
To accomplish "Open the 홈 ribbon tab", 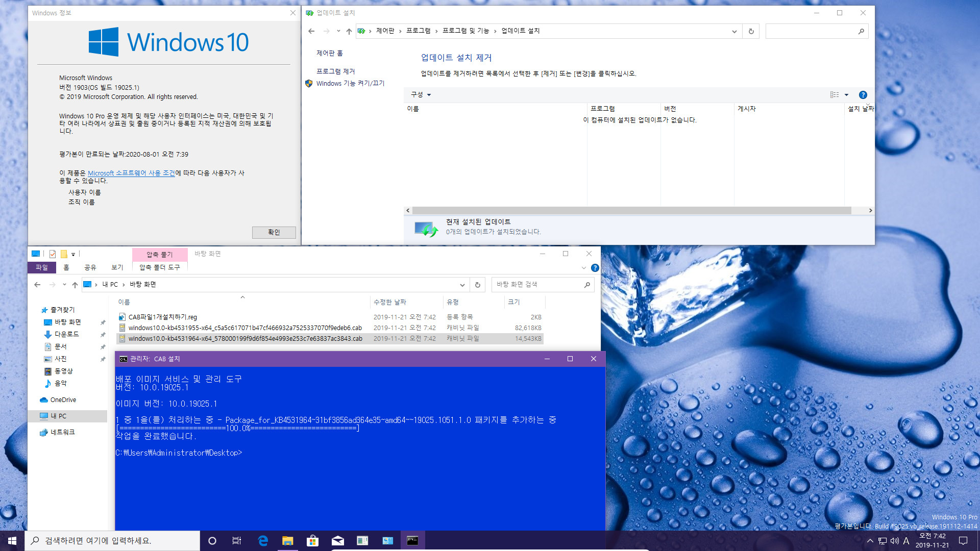I will 66,268.
